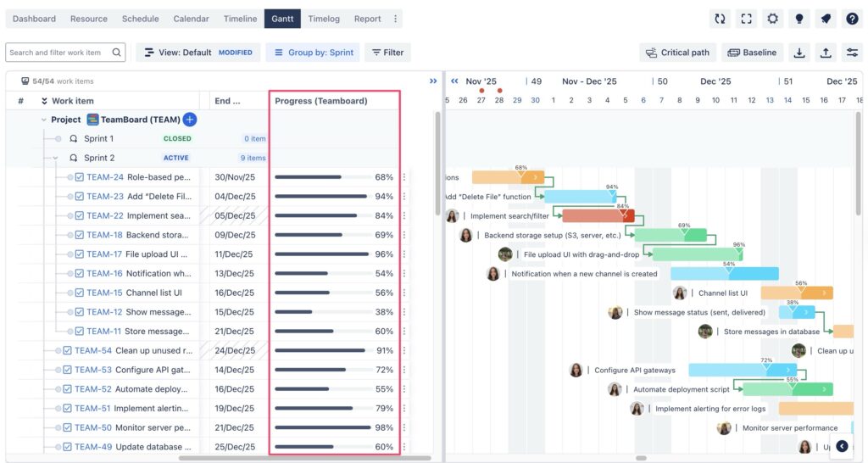
Task: Collapse the Sprint 2 group
Action: pyautogui.click(x=55, y=158)
